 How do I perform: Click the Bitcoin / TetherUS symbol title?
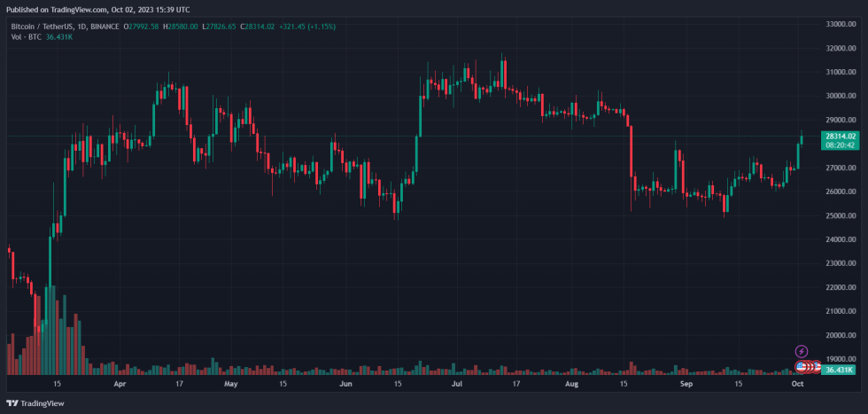coord(44,27)
